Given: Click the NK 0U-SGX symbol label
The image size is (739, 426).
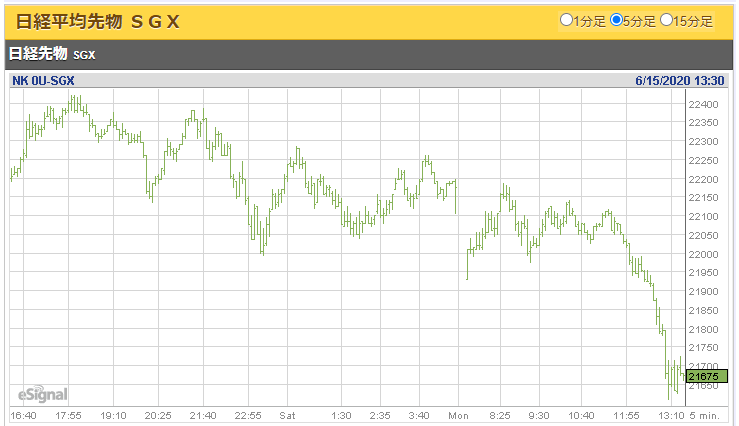Looking at the screenshot, I should coord(43,81).
